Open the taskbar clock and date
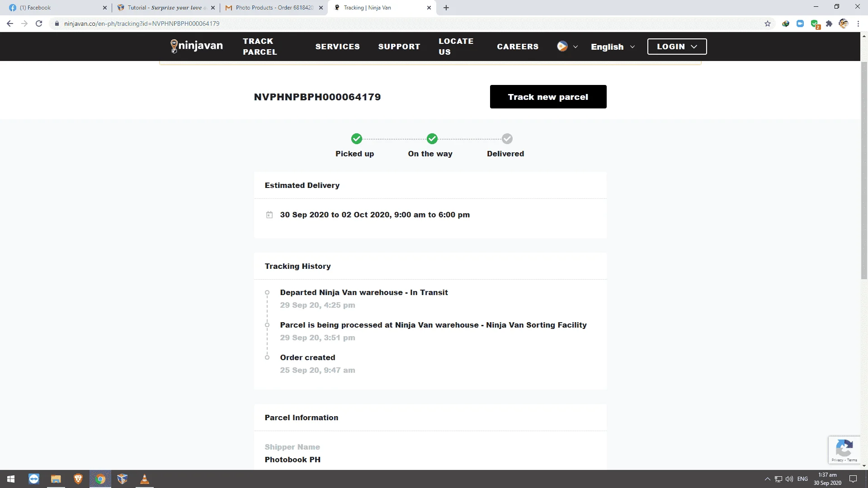This screenshot has width=868, height=488. point(827,479)
